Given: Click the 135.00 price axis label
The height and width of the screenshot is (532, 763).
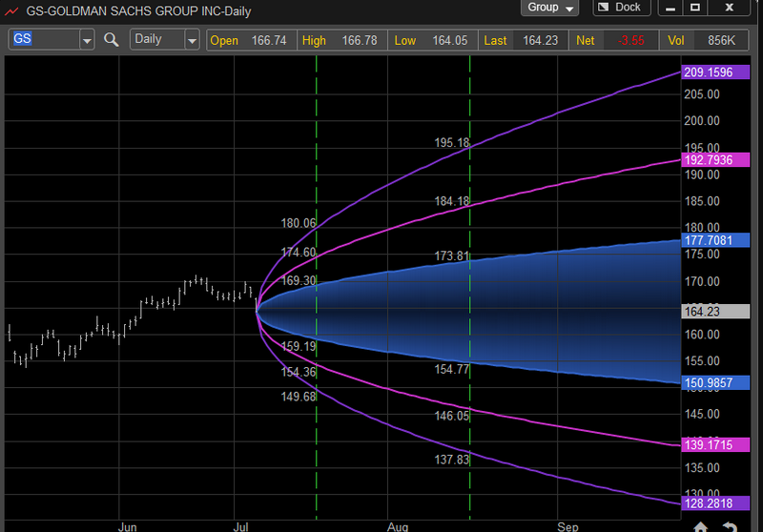Looking at the screenshot, I should (702, 468).
